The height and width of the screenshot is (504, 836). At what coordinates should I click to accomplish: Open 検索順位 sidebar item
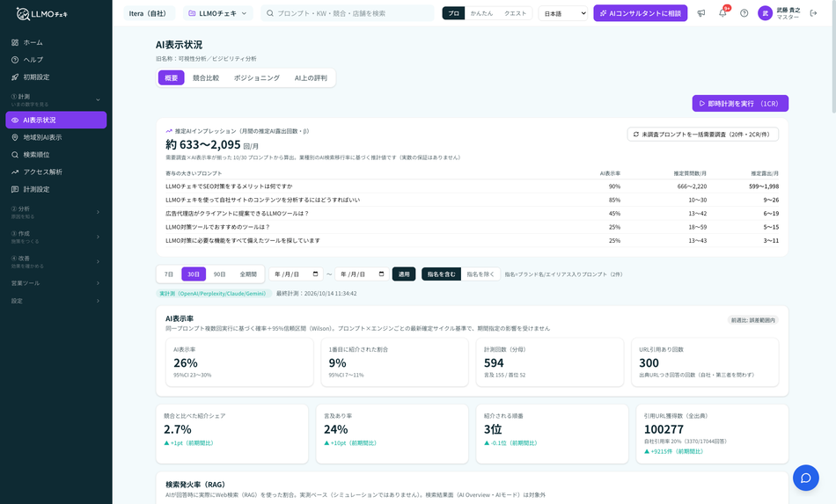[x=56, y=155]
